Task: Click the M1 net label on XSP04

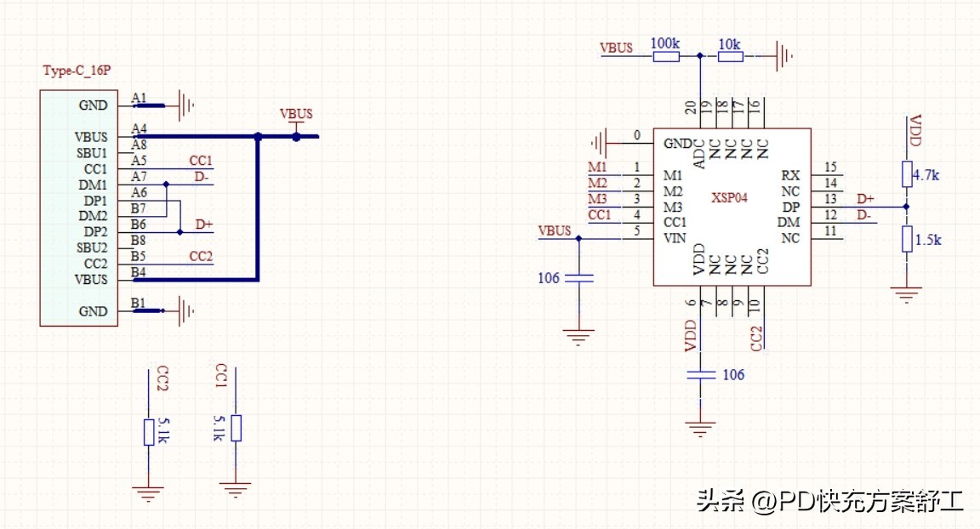Action: pos(598,165)
